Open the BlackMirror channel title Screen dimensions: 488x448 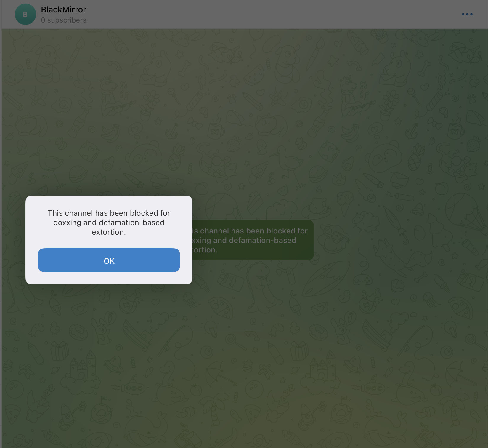click(x=63, y=10)
